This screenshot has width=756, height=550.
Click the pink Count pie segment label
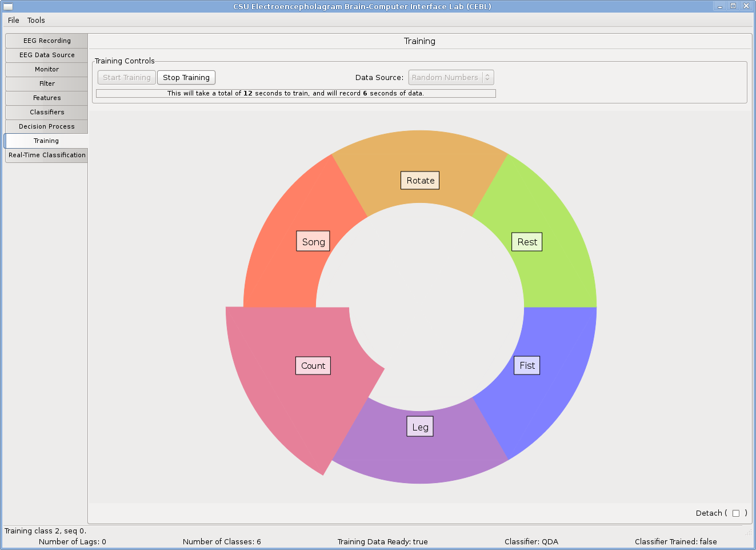pos(313,366)
